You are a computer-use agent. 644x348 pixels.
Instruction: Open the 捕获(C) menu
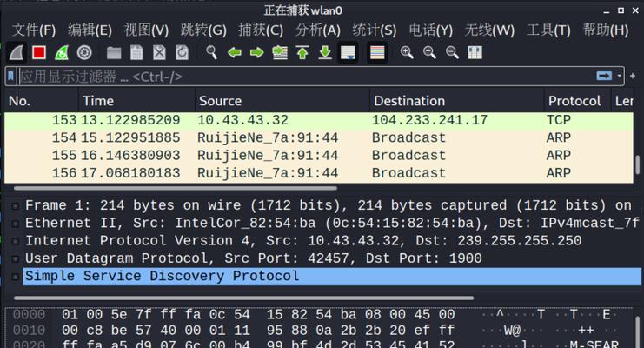tap(261, 30)
